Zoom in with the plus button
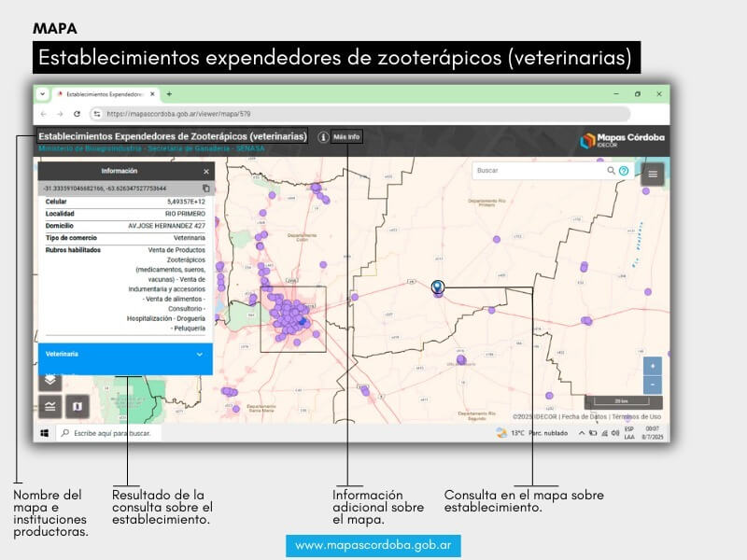The width and height of the screenshot is (747, 560). click(653, 366)
